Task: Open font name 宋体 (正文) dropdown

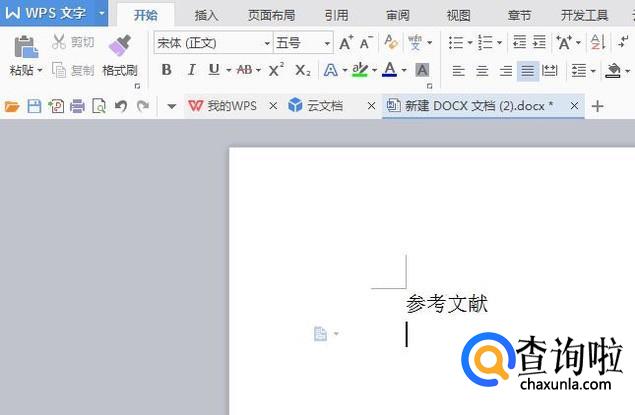Action: coord(267,43)
